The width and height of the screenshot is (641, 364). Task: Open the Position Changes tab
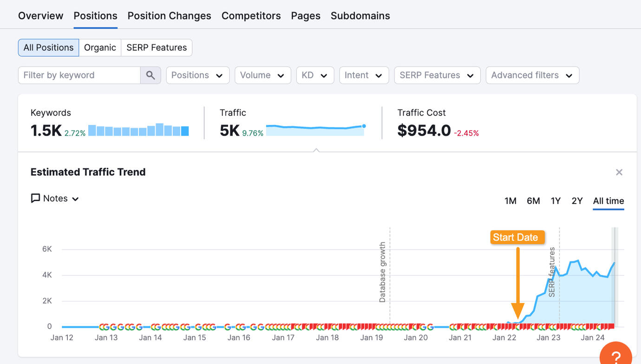click(169, 16)
